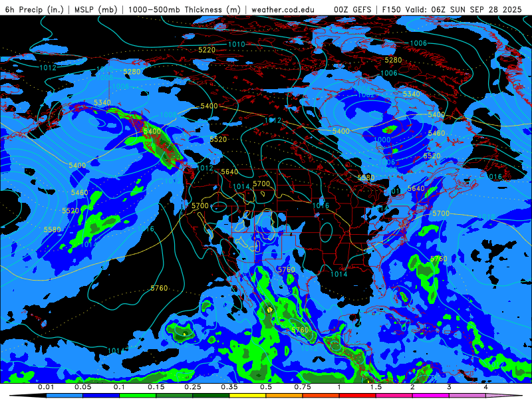Select the red 1–1.5 legend swatch
This screenshot has width=532, height=399.
click(358, 396)
